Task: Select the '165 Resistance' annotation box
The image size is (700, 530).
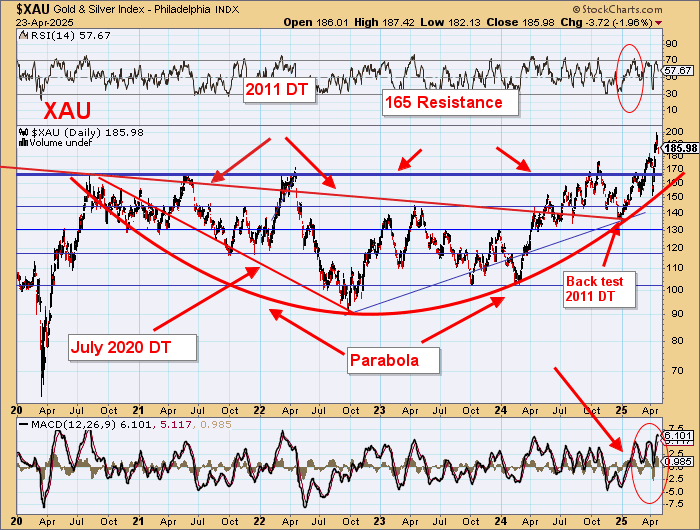Action: [444, 102]
